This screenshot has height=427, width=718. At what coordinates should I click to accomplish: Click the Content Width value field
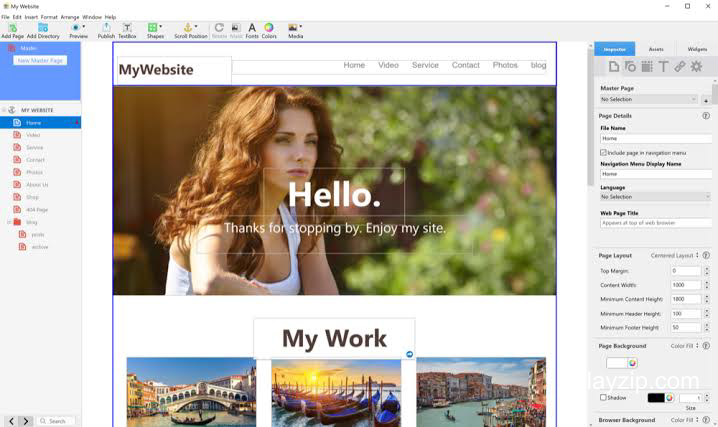point(686,285)
